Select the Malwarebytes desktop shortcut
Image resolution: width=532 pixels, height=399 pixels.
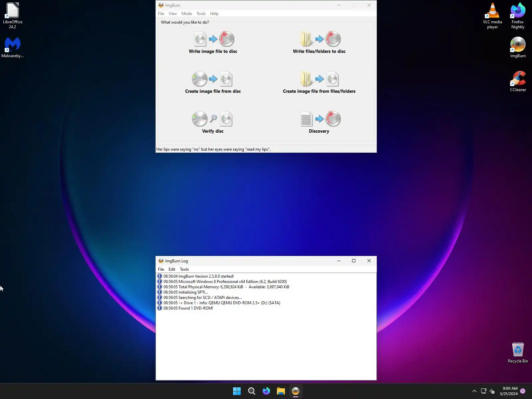pyautogui.click(x=13, y=47)
